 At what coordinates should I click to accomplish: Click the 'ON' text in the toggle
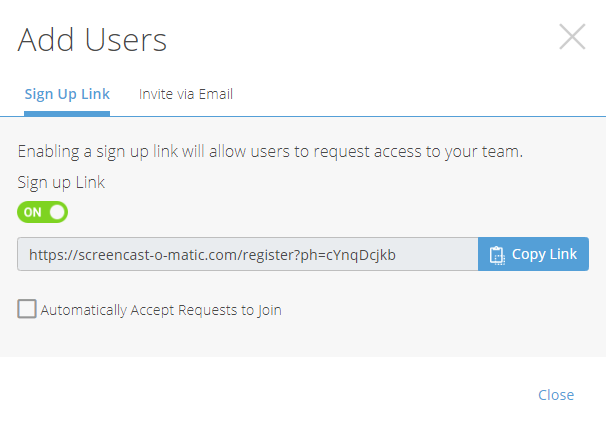point(32,212)
